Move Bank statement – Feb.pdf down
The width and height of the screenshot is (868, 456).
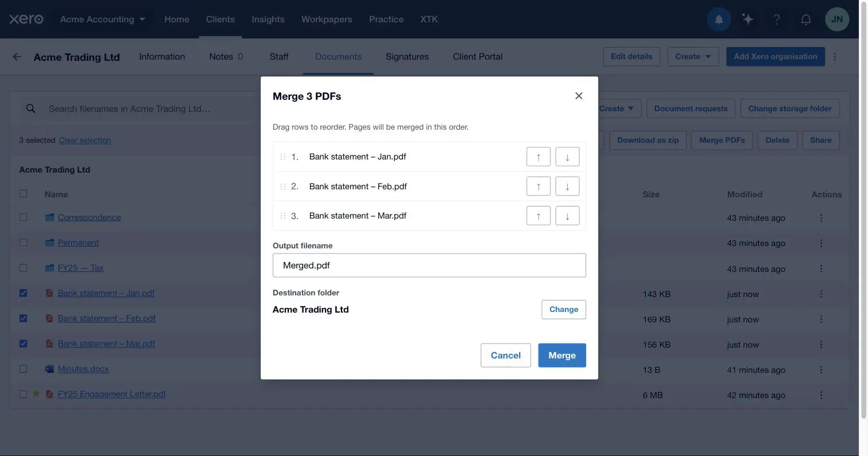(x=567, y=186)
